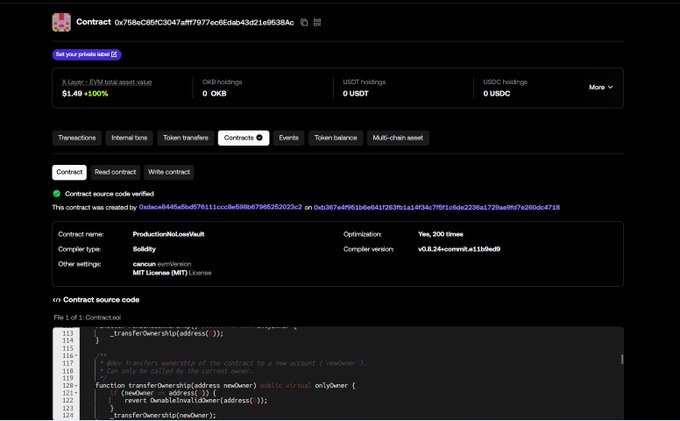The width and height of the screenshot is (680, 421).
Task: Click the edit pencil icon in private label
Action: tap(114, 54)
